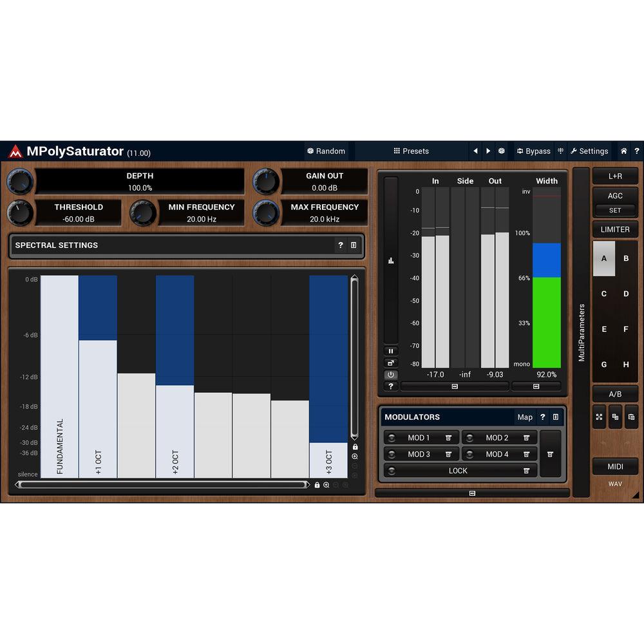
Task: Click the randomize preset dice icon
Action: [502, 151]
